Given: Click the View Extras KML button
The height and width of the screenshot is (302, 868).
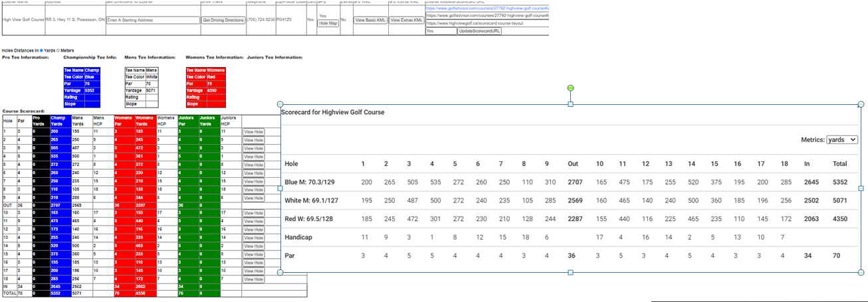Looking at the screenshot, I should [406, 20].
